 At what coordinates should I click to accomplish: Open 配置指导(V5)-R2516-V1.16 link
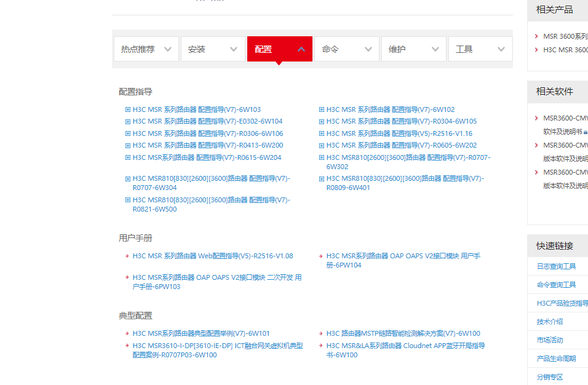point(399,133)
